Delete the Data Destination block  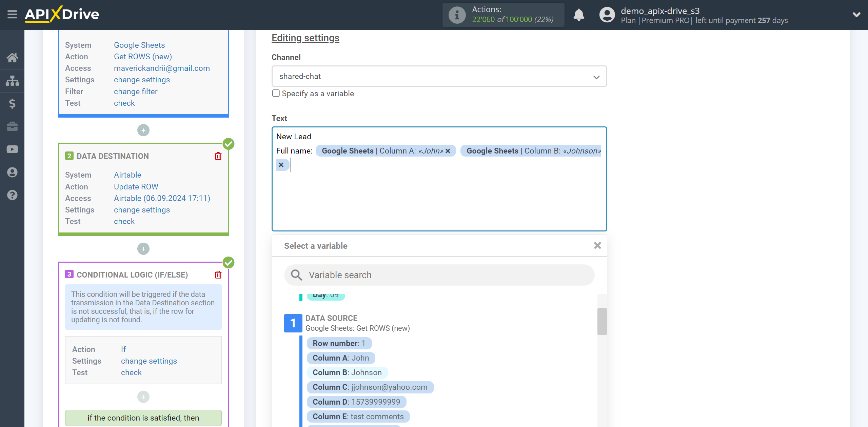click(218, 156)
